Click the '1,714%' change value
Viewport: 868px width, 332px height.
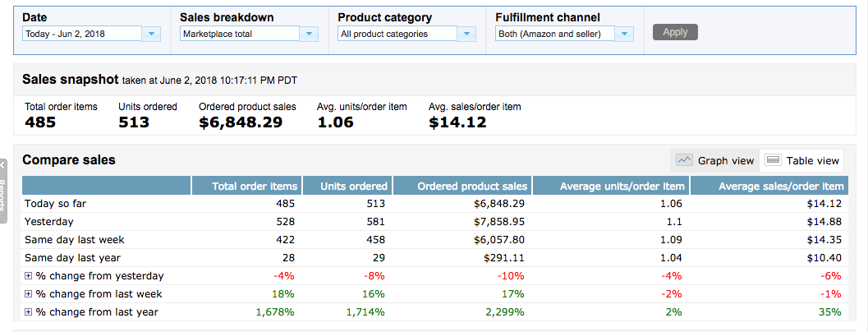point(365,312)
